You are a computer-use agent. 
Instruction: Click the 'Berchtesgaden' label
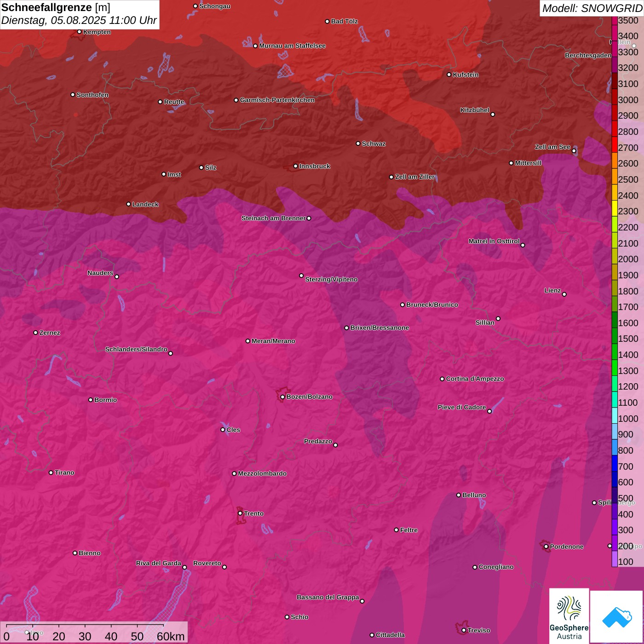coord(588,55)
